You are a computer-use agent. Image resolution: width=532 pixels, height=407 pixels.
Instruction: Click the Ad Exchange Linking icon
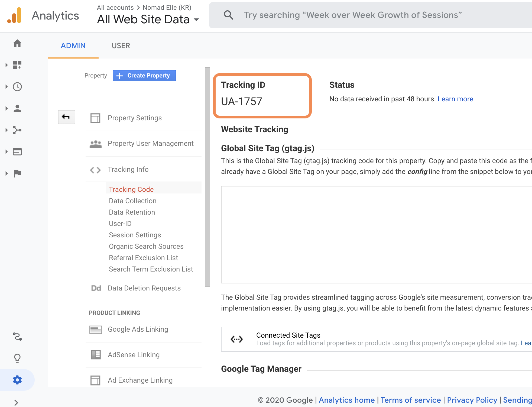95,380
